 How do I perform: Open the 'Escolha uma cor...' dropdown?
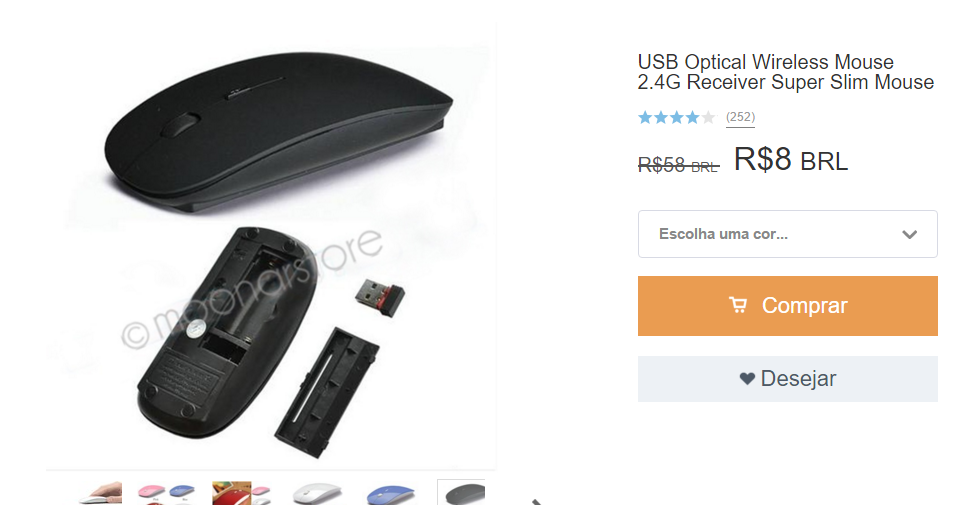point(787,234)
